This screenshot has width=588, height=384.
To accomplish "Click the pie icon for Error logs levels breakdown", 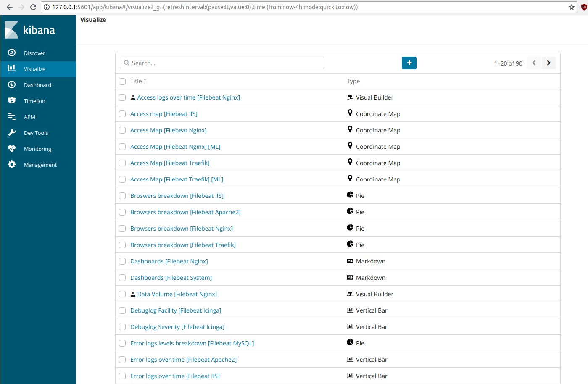I will [350, 342].
